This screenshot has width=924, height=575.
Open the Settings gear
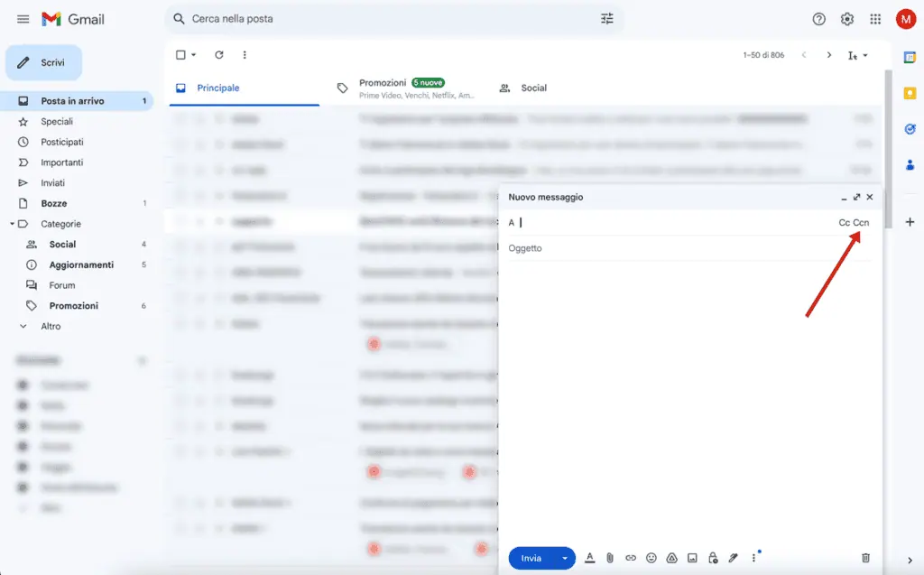pyautogui.click(x=847, y=19)
